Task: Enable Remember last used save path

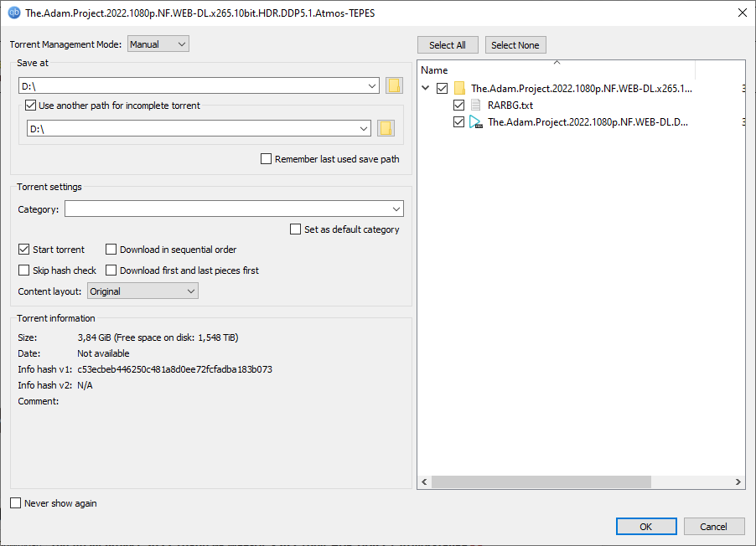Action: pyautogui.click(x=266, y=158)
